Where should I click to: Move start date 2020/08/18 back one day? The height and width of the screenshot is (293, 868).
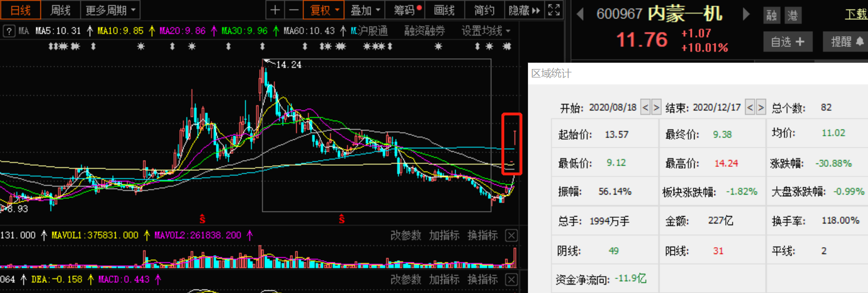[645, 107]
